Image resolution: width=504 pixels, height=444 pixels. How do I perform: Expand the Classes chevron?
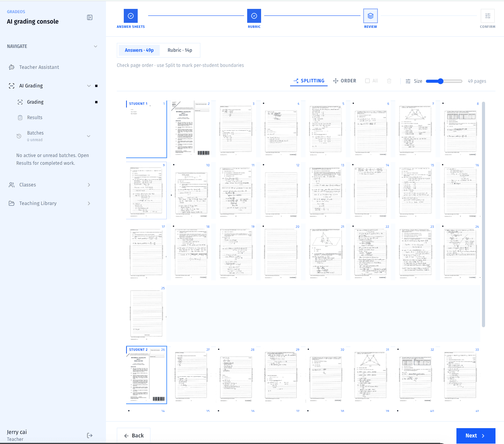(x=89, y=185)
